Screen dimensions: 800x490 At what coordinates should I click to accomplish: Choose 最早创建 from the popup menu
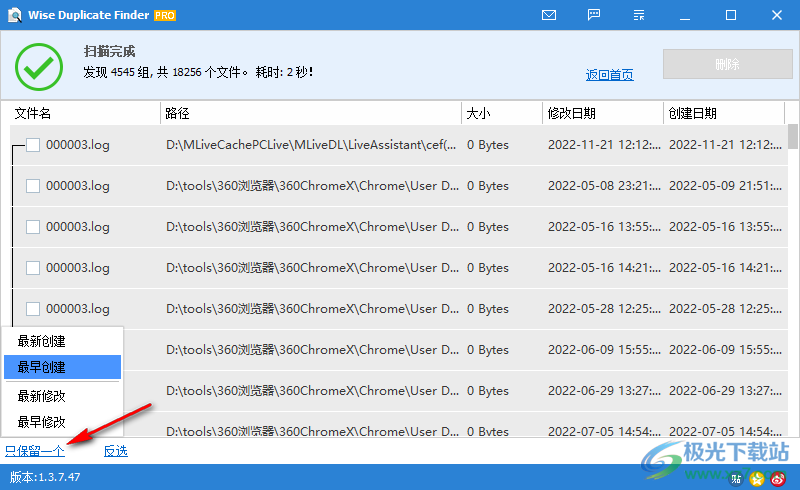(x=62, y=367)
